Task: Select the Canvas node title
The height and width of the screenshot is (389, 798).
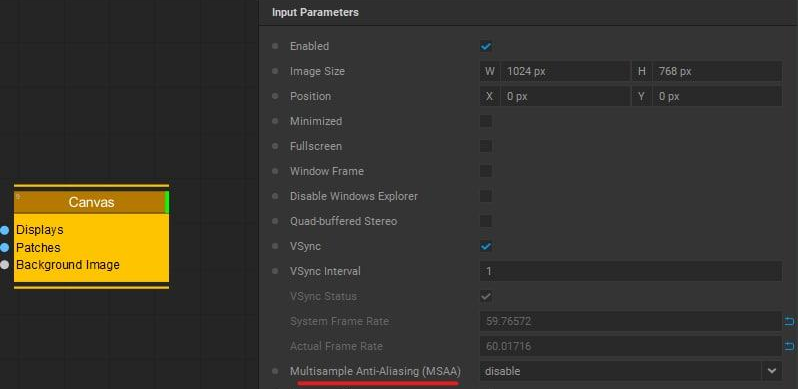Action: (x=92, y=202)
